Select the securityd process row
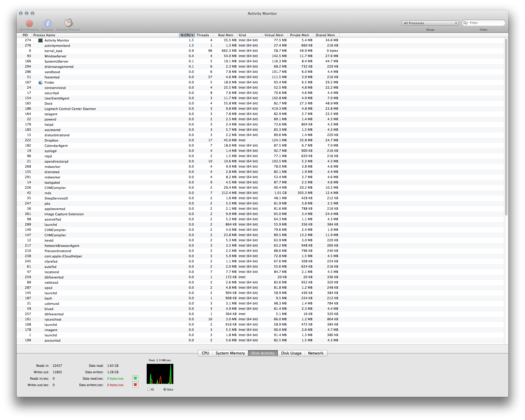The image size is (525, 420). pyautogui.click(x=261, y=93)
